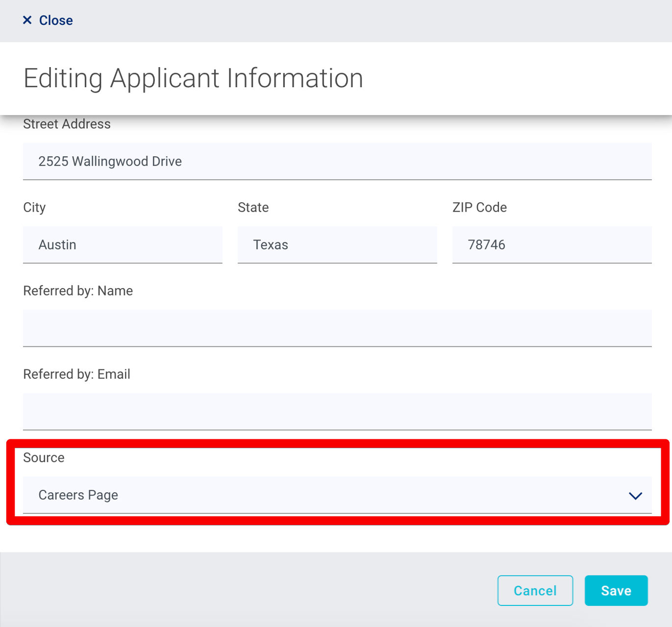672x627 pixels.
Task: Click the Close link in the header
Action: tap(55, 20)
